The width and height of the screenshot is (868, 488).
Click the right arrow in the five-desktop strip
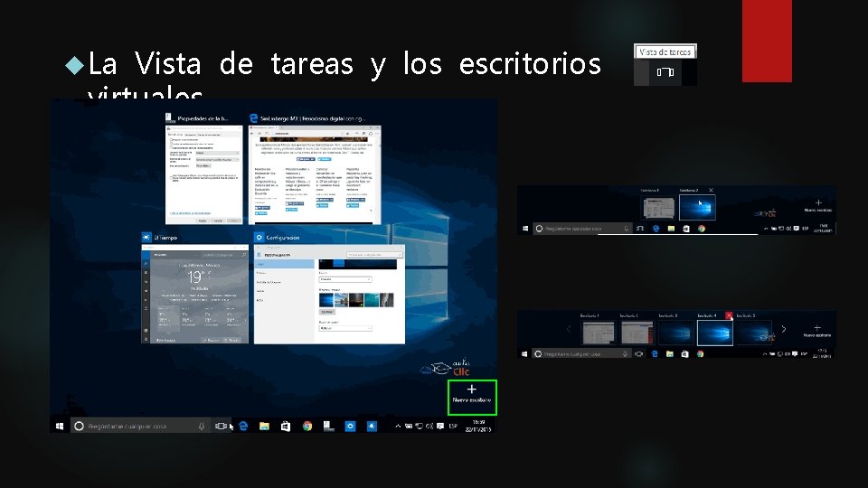[x=783, y=329]
